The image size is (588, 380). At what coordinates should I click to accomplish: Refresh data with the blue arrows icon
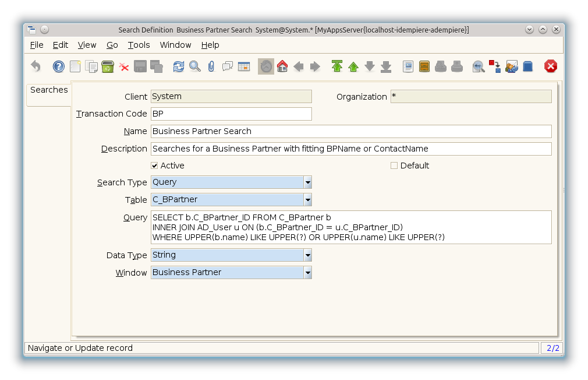coord(179,66)
